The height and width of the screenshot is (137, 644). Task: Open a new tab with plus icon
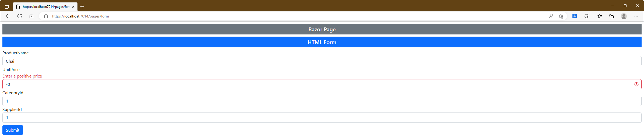pos(82,7)
